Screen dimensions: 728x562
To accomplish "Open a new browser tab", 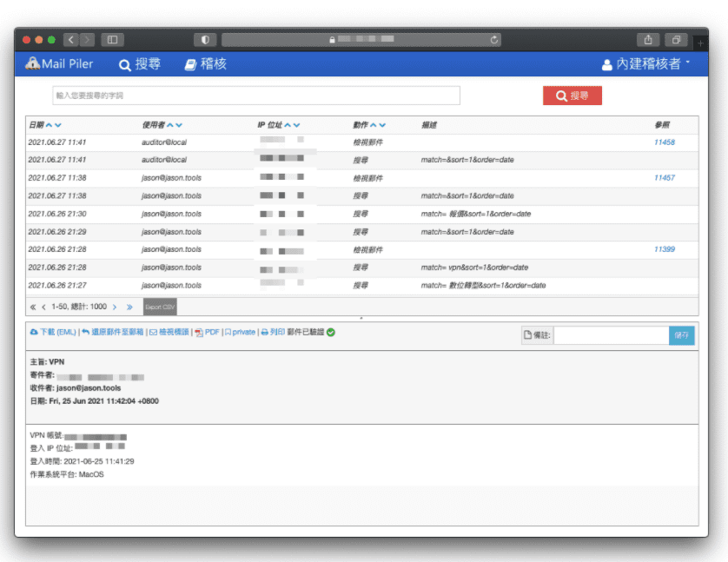I will click(700, 43).
